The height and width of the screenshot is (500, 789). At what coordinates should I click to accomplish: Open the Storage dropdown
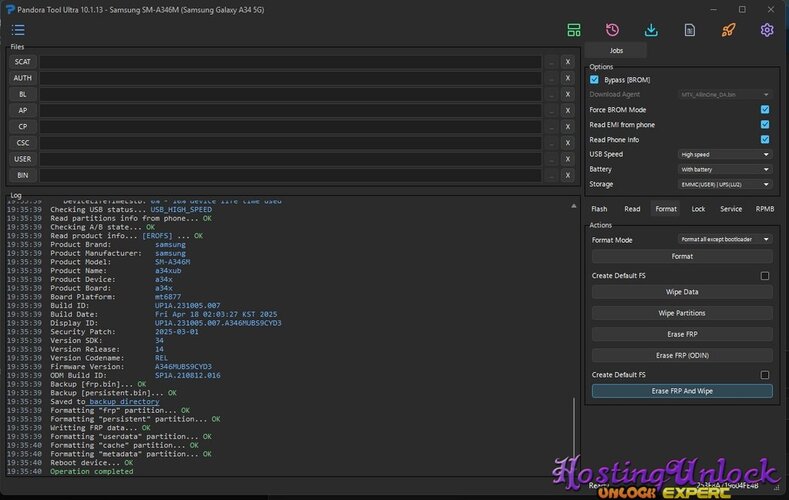(725, 185)
